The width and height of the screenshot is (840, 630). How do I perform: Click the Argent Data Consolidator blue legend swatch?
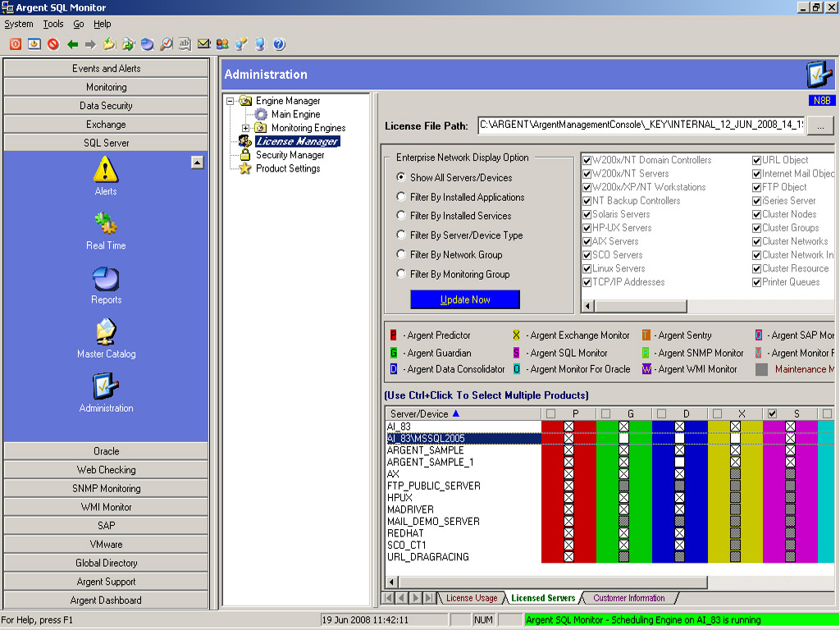394,369
